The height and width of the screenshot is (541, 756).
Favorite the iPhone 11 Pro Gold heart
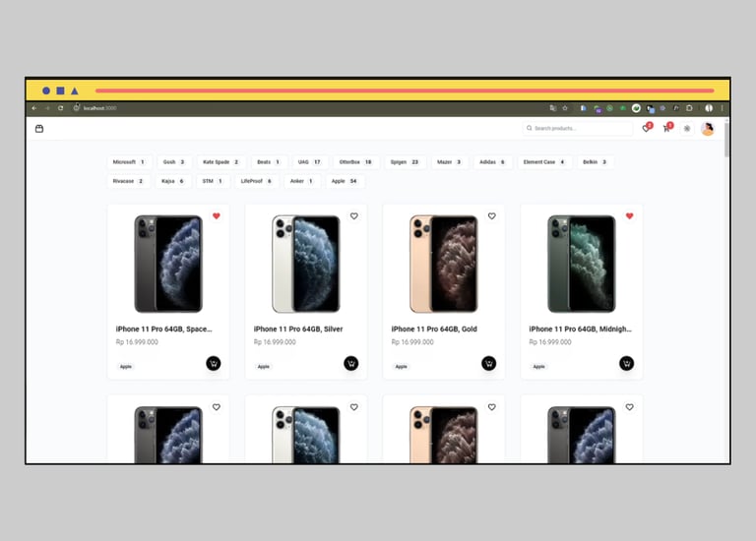pyautogui.click(x=492, y=216)
